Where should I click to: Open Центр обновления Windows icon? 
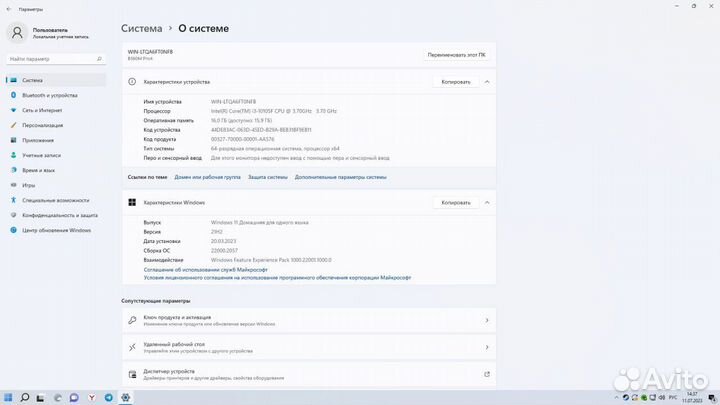(13, 230)
